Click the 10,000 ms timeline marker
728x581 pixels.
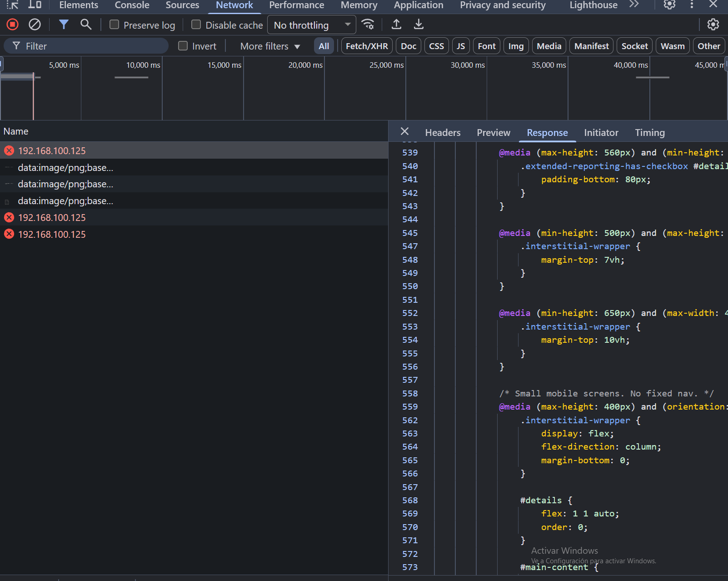tap(143, 65)
